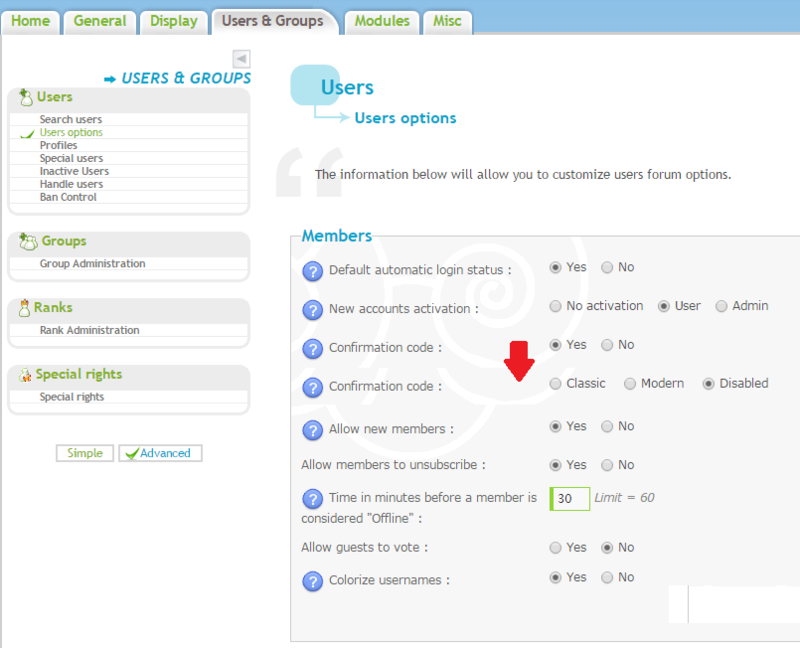This screenshot has height=648, width=800.
Task: Click the Users section header icon
Action: [26, 97]
